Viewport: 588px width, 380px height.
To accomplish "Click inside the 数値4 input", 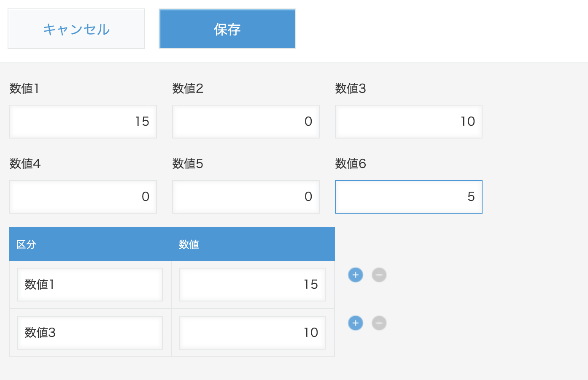I will pos(83,196).
